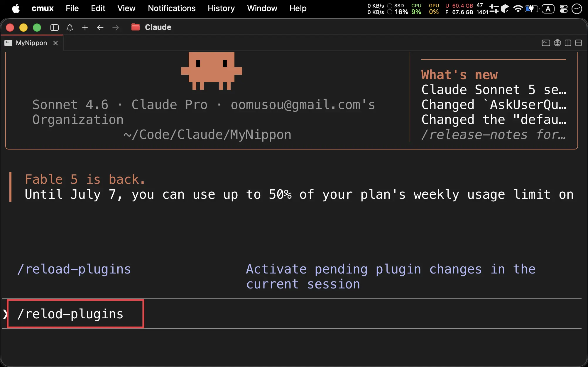Screen dimensions: 588x367
Task: Split pane vertically using the columns icon
Action: point(568,43)
